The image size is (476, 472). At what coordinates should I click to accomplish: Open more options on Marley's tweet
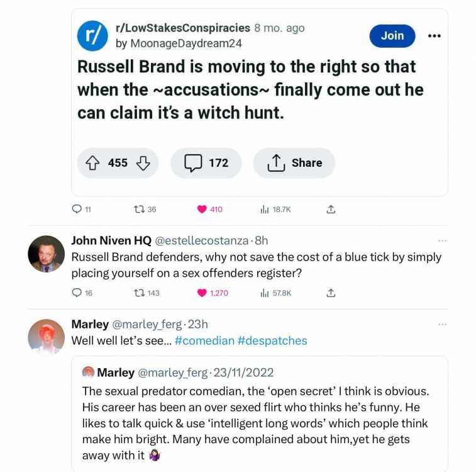click(442, 325)
